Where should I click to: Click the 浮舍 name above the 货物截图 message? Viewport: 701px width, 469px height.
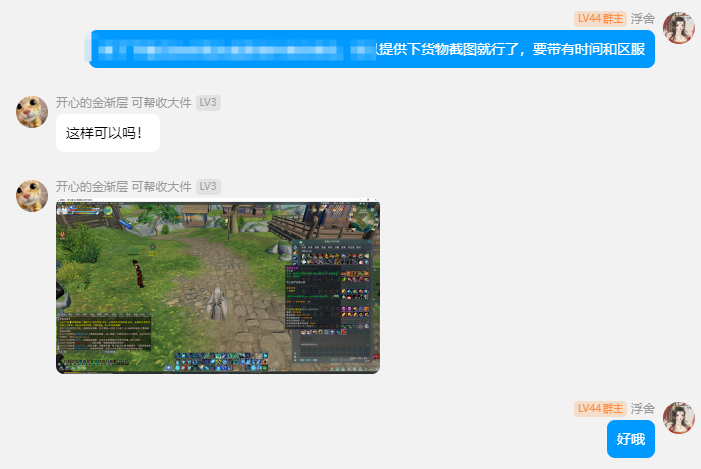(642, 19)
